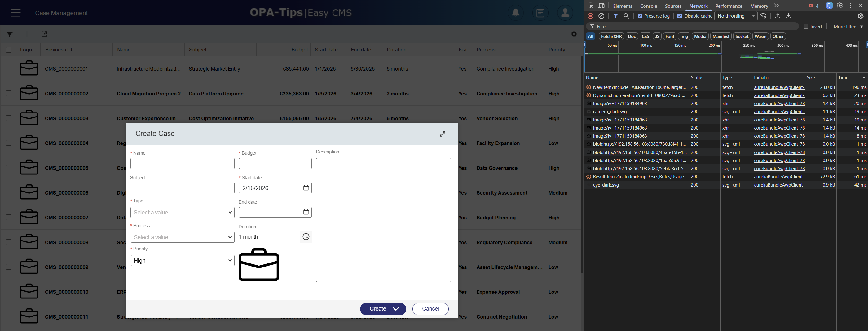
Task: Expand the No throttling dropdown
Action: pos(736,16)
